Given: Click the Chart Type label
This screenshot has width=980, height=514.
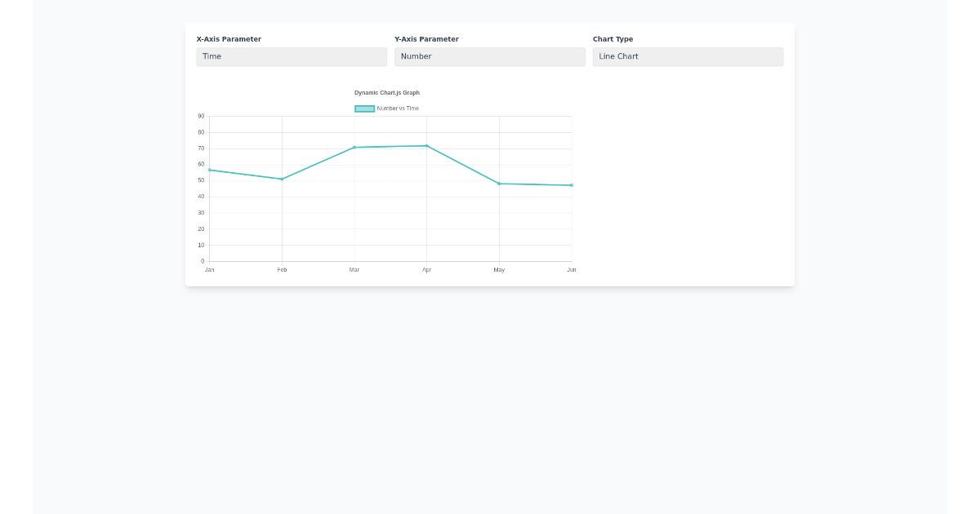Looking at the screenshot, I should click(x=613, y=38).
